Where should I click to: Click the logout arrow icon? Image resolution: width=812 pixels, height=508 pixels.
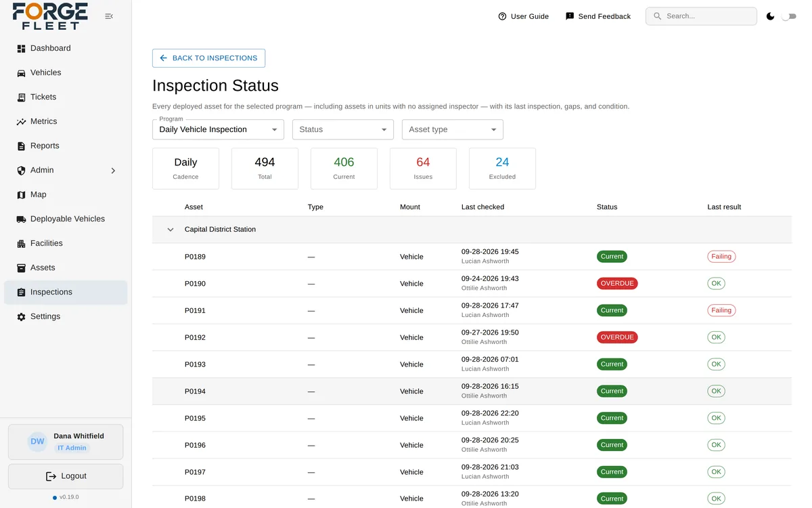tap(51, 476)
